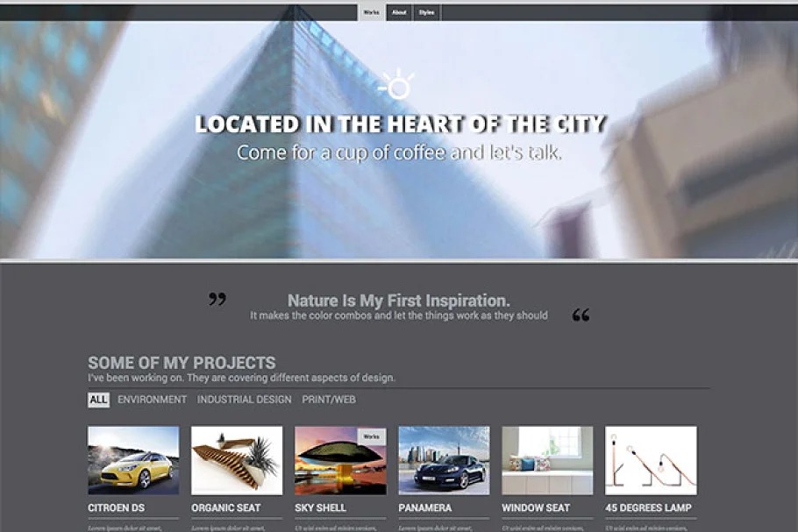This screenshot has height=532, width=798.
Task: Filter projects by INDUSTRIAL DESIGN
Action: [x=245, y=400]
